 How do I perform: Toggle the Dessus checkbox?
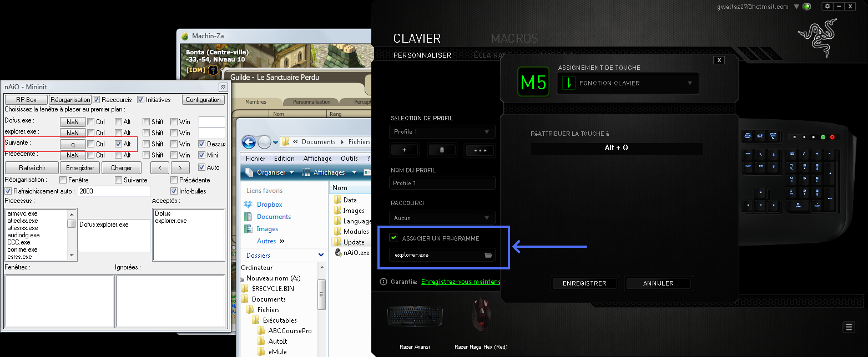[202, 144]
